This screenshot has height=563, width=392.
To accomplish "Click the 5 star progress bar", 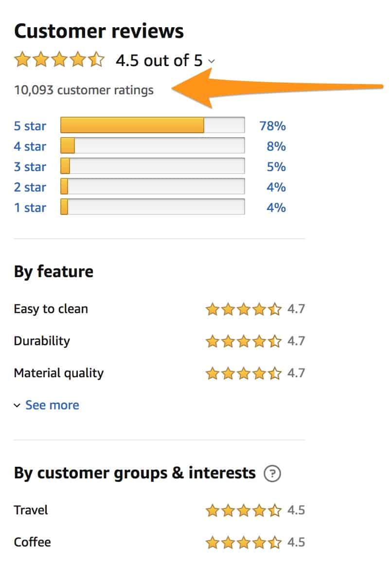I will 152,125.
